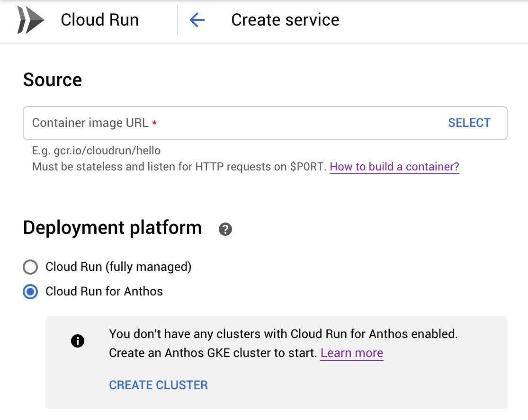Go back using the blue arrow

(x=197, y=20)
